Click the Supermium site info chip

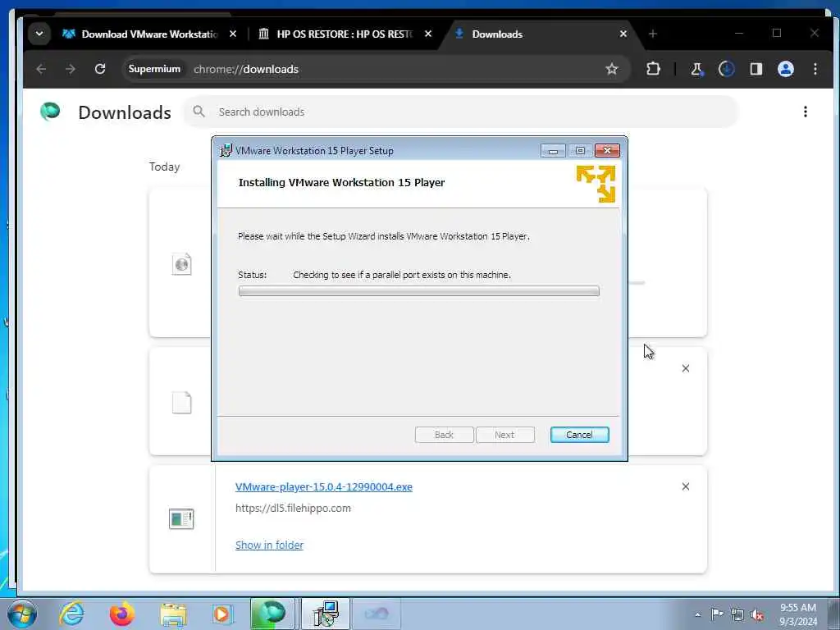pos(154,69)
